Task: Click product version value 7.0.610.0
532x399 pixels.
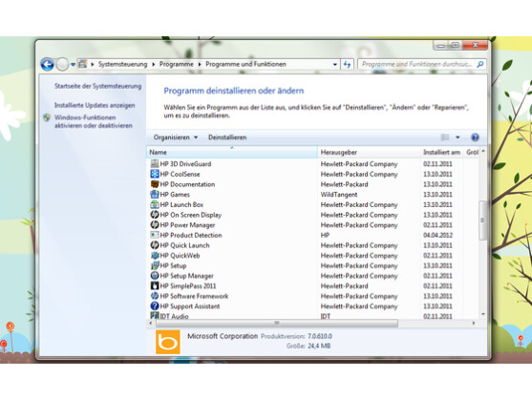Action: pos(320,336)
